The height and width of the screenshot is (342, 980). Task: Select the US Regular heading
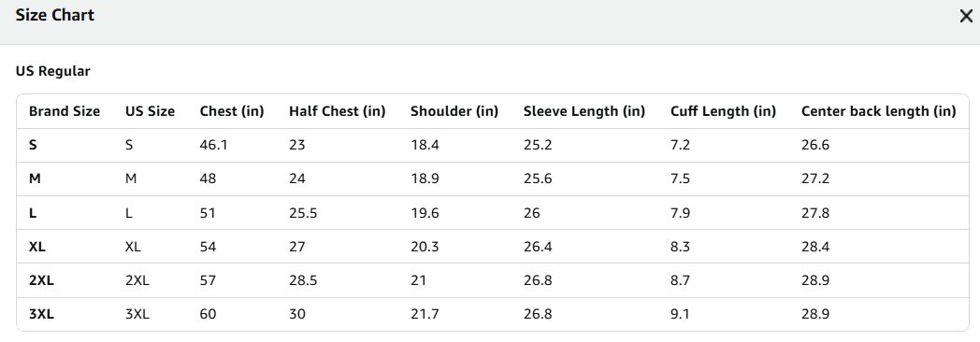point(53,71)
